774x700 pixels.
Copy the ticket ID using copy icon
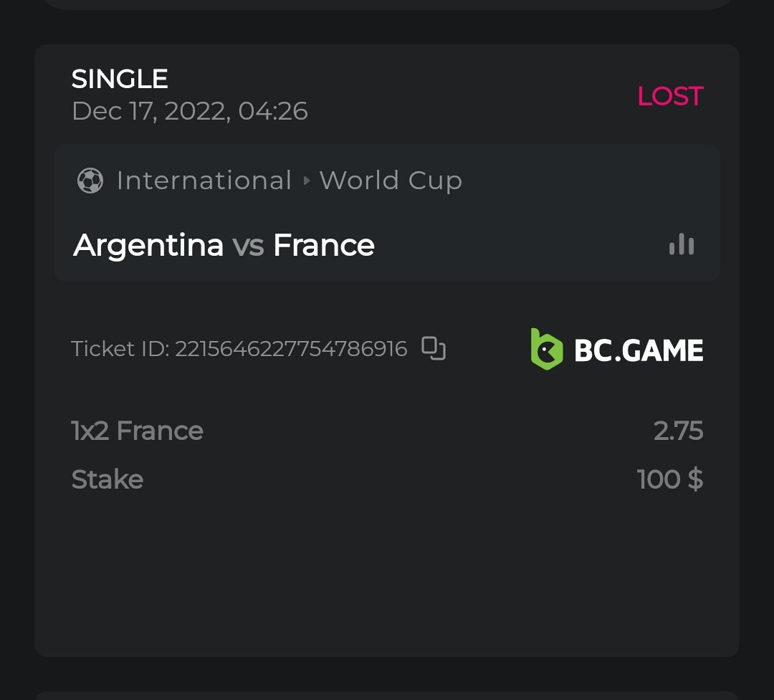point(434,348)
